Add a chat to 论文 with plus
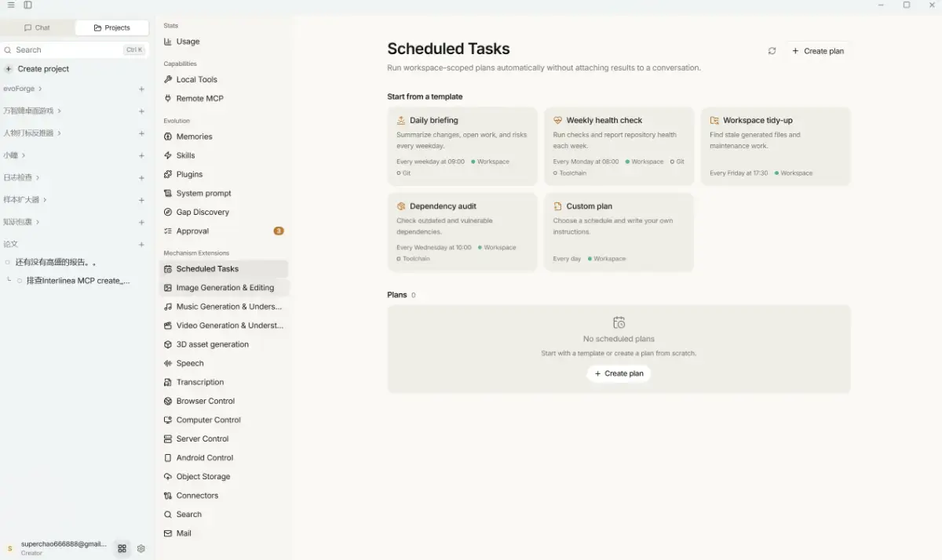The height and width of the screenshot is (560, 942). (x=141, y=245)
